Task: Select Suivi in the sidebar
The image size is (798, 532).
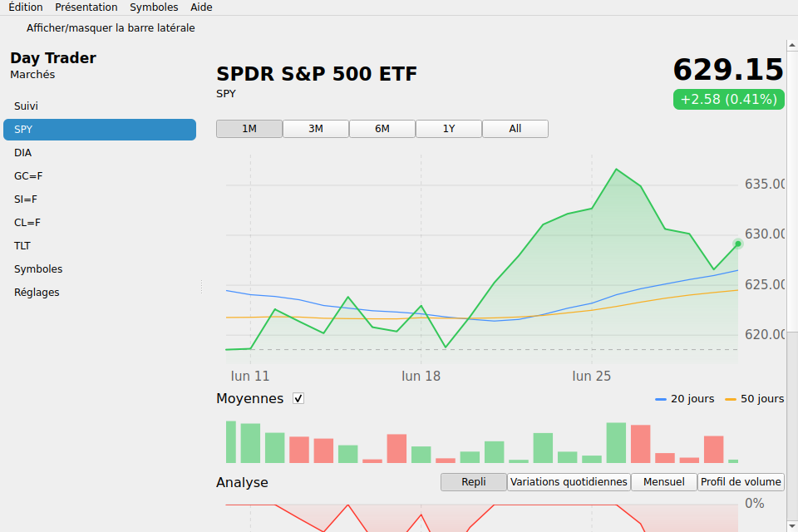Action: pos(100,106)
